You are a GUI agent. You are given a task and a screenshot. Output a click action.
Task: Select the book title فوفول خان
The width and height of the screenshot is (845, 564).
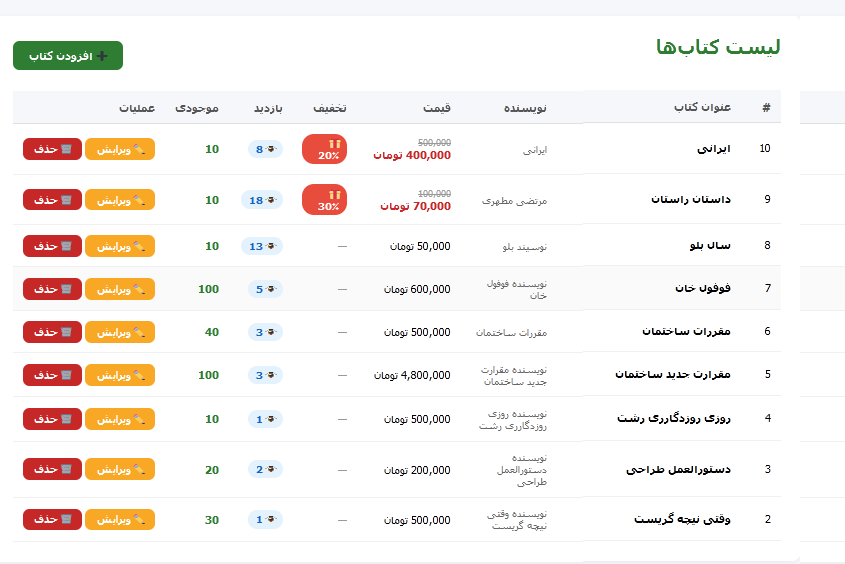703,288
